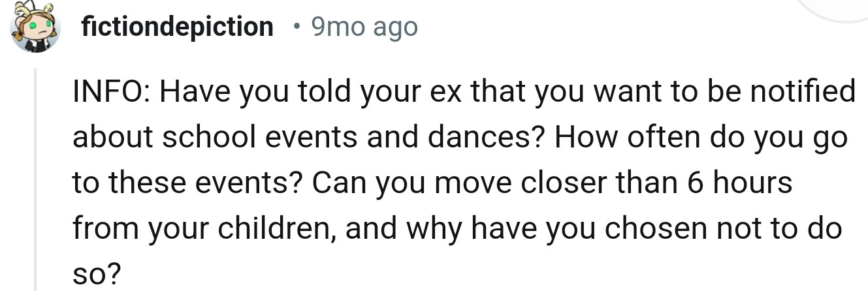Click the dot separator before the timestamp
This screenshot has height=291, width=868.
(x=297, y=27)
